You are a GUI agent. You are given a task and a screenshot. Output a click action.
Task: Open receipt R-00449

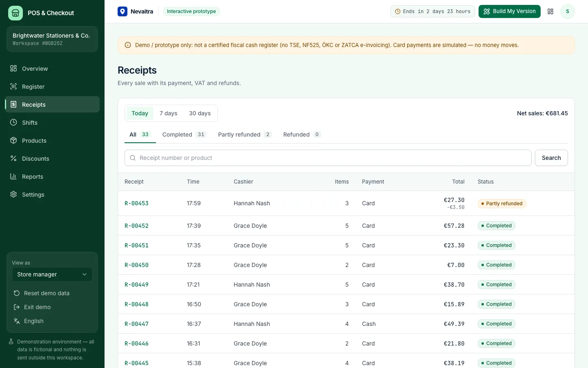[x=136, y=285]
